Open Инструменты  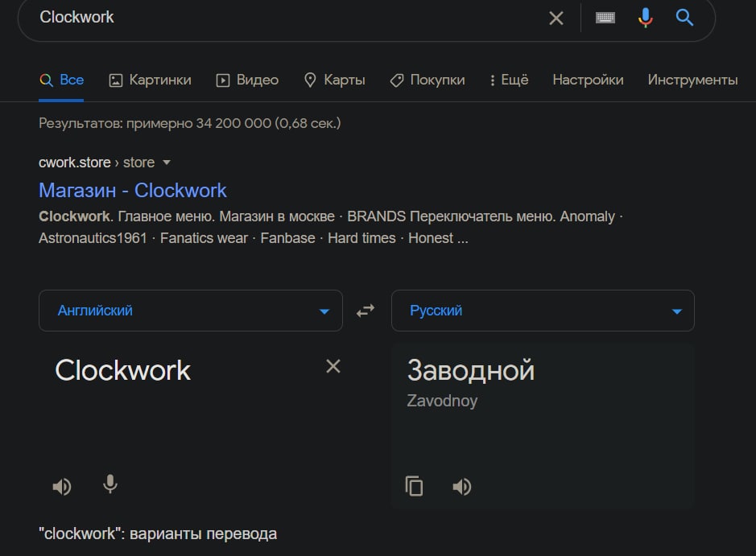click(x=692, y=80)
